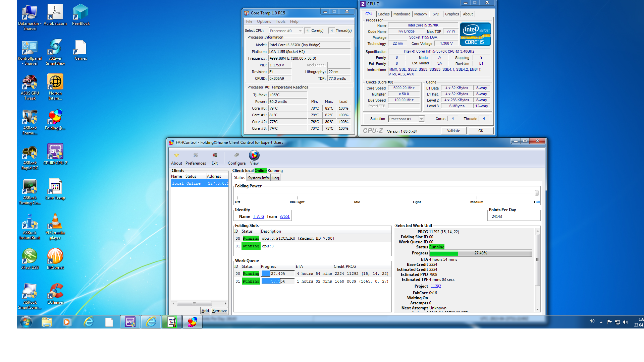Open System Info tab in FAHControl

click(258, 178)
